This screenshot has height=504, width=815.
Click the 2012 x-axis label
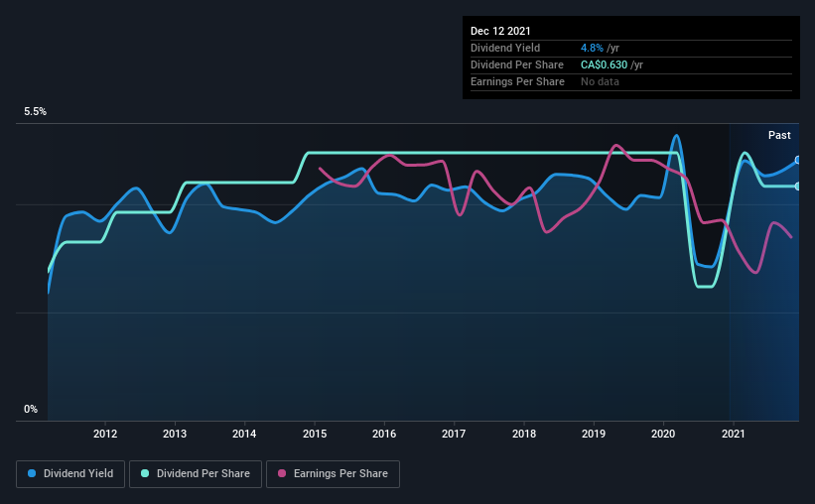pos(105,434)
